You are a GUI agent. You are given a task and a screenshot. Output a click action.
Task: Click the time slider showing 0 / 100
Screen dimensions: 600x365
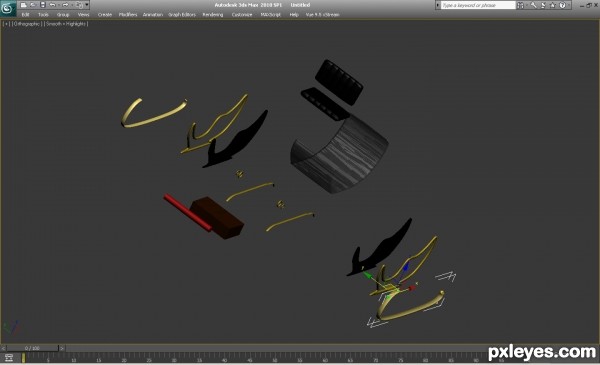click(x=33, y=348)
